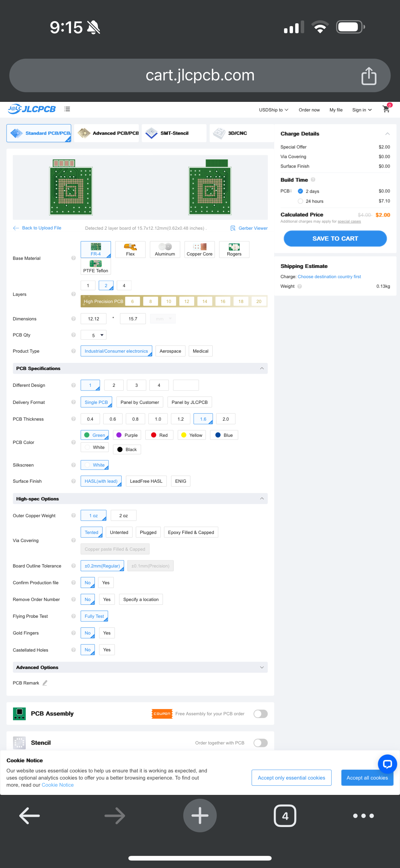Select Blue PCB color
This screenshot has height=868, width=400.
pyautogui.click(x=224, y=435)
